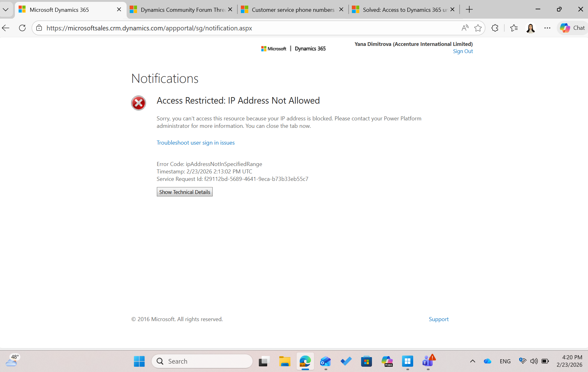Viewport: 588px width, 372px height.
Task: Open Wi-Fi network settings icon
Action: pyautogui.click(x=523, y=361)
